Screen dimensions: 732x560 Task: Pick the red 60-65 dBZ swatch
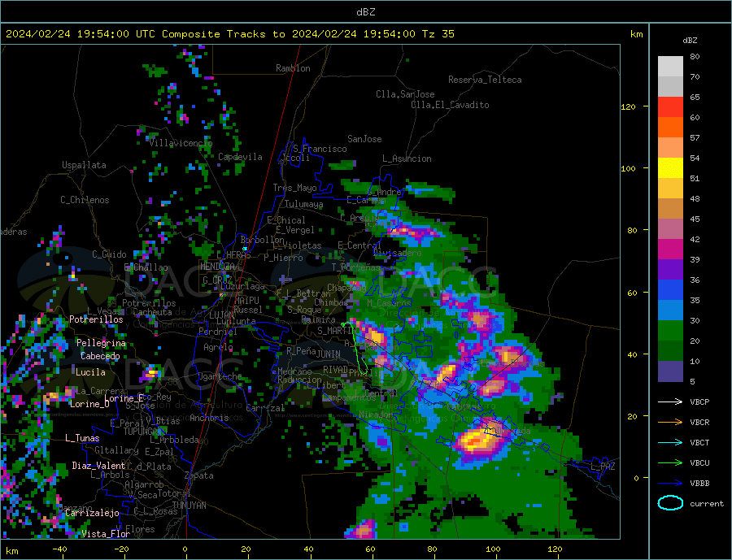point(670,107)
